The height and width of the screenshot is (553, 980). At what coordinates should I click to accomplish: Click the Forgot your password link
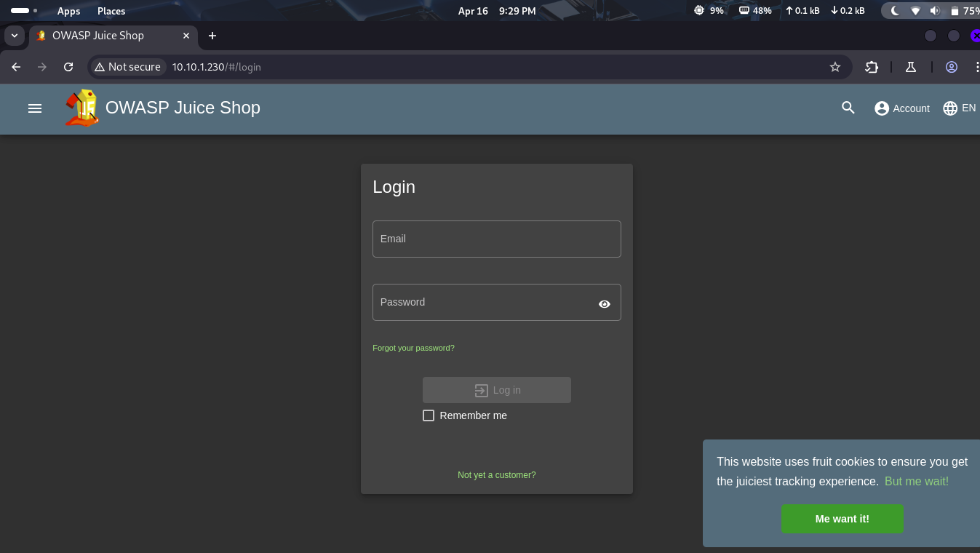pos(413,348)
